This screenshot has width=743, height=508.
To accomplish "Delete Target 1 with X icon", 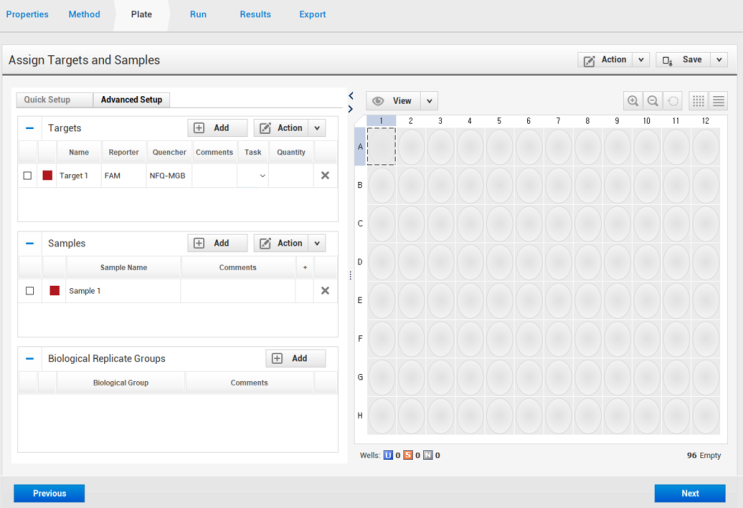I will (x=325, y=175).
